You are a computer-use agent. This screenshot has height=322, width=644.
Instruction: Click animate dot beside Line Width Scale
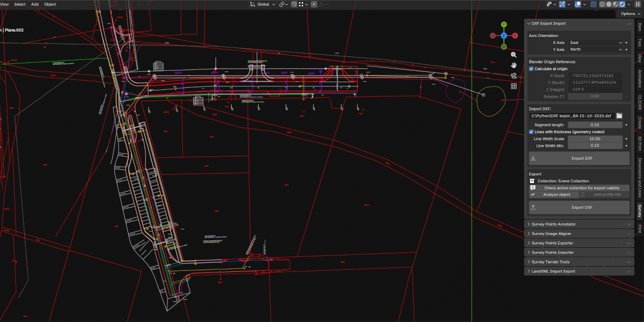[x=626, y=138]
